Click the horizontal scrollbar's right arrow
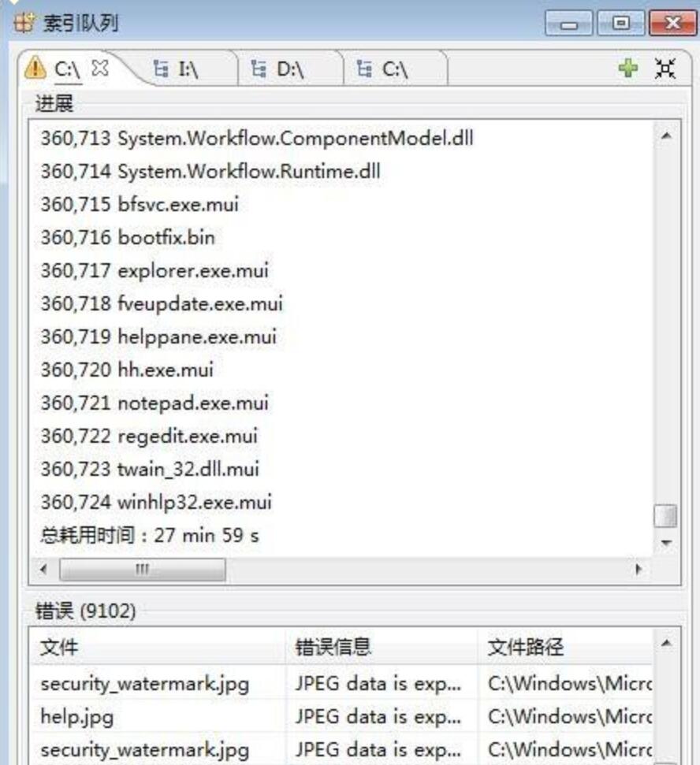This screenshot has width=700, height=765. click(638, 569)
